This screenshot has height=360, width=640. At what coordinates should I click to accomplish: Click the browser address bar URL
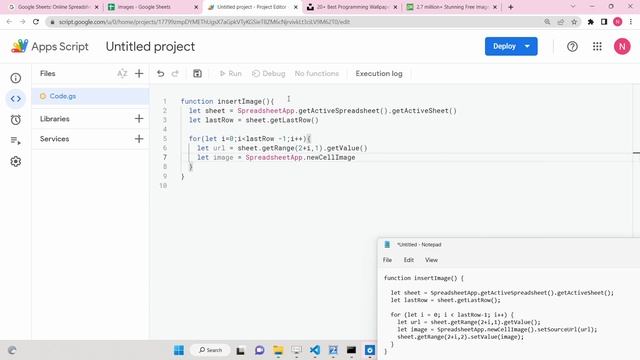[x=204, y=22]
